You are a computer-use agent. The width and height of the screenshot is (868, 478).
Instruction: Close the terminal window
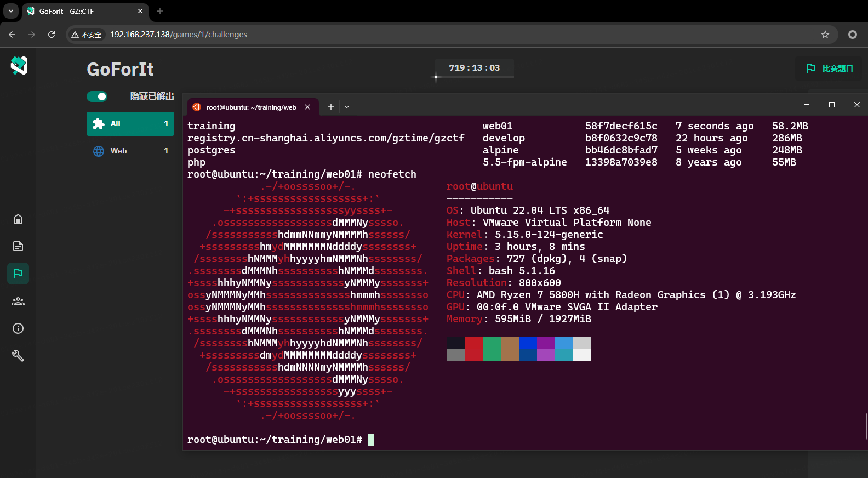[856, 105]
